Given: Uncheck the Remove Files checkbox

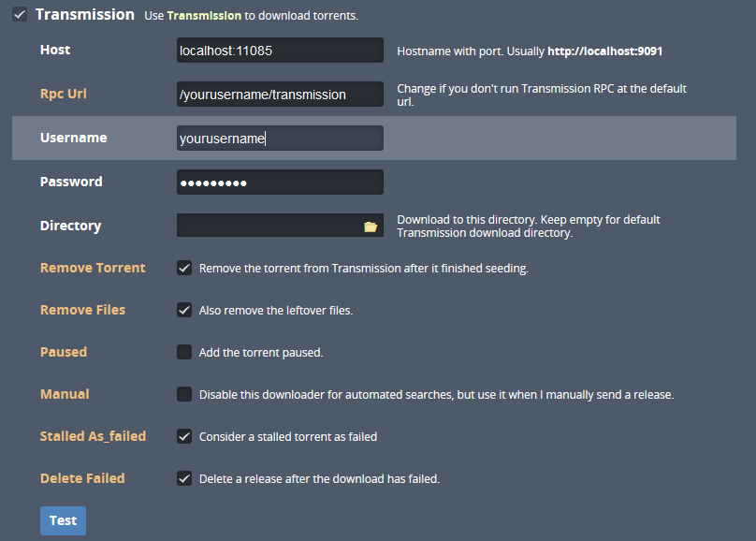Looking at the screenshot, I should (184, 310).
